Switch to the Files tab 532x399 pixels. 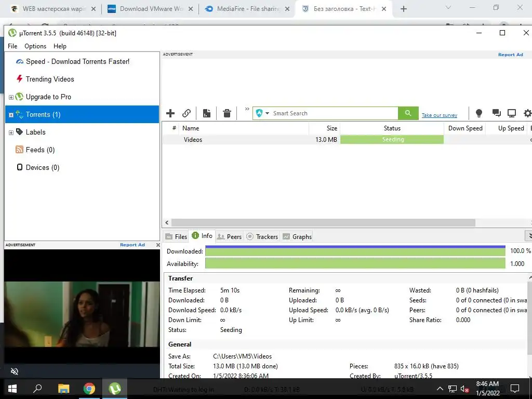(176, 236)
